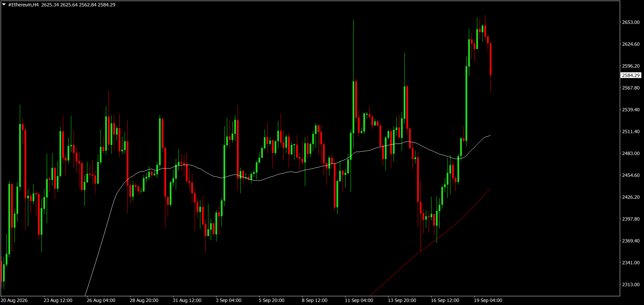Click the 23 Aug 12:00 time label
This screenshot has width=644, height=305.
click(58, 300)
